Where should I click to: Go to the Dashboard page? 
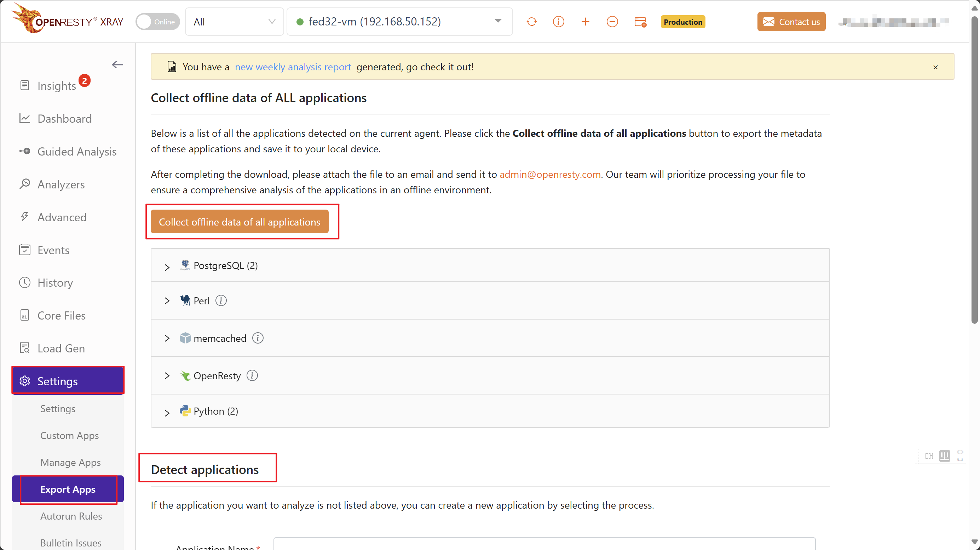(x=64, y=119)
